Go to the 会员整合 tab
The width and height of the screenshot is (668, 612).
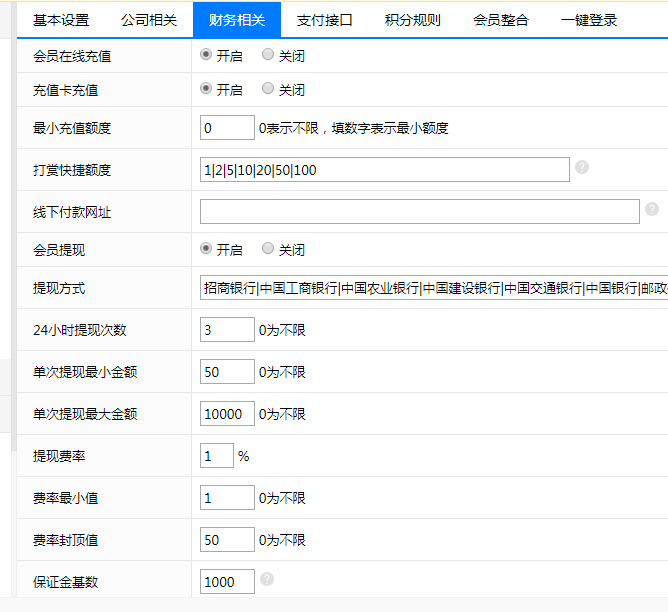(501, 20)
